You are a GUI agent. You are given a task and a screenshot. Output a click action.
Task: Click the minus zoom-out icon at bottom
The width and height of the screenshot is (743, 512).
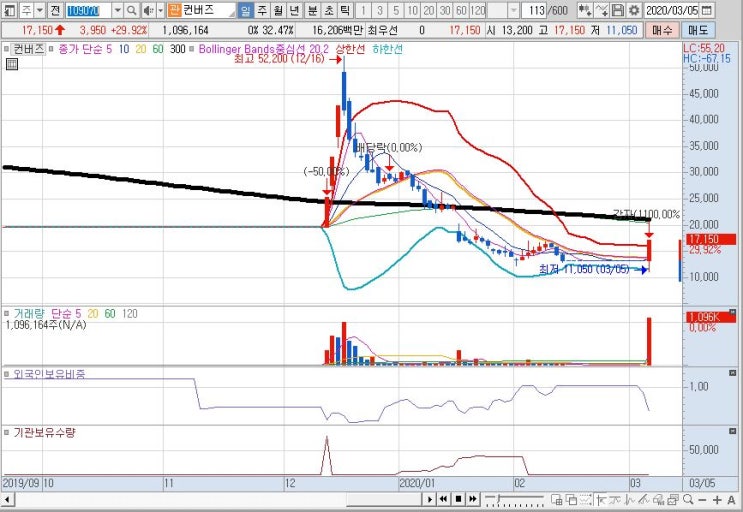(702, 500)
